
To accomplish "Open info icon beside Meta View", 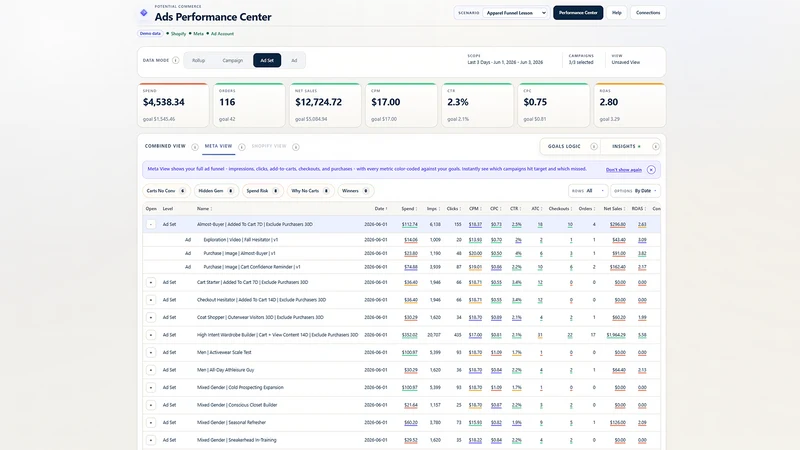I will pos(242,147).
